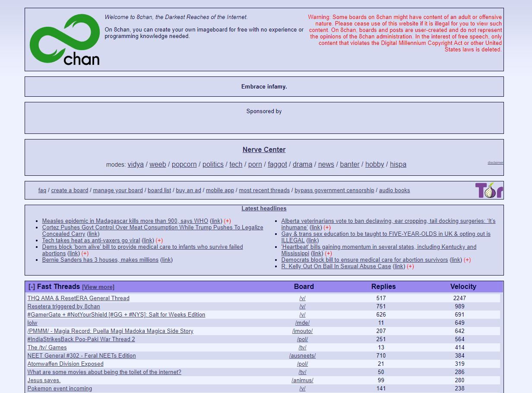Image resolution: width=532 pixels, height=393 pixels.
Task: Click the Board column header
Action: [x=304, y=287]
